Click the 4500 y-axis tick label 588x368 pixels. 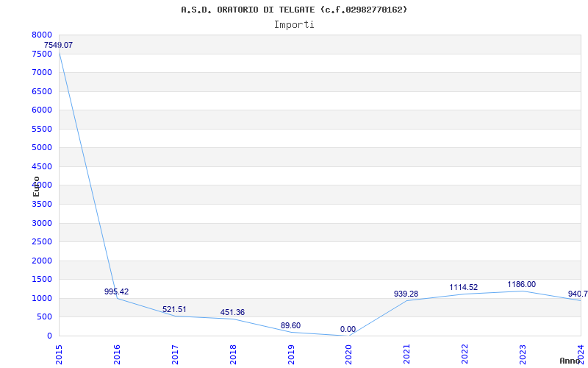point(42,166)
